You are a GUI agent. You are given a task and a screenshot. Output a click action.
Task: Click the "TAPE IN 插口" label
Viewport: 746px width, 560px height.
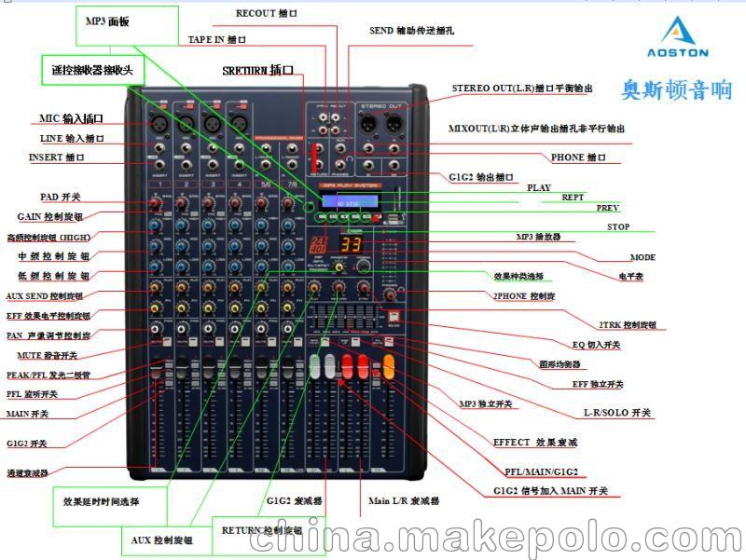(x=217, y=39)
